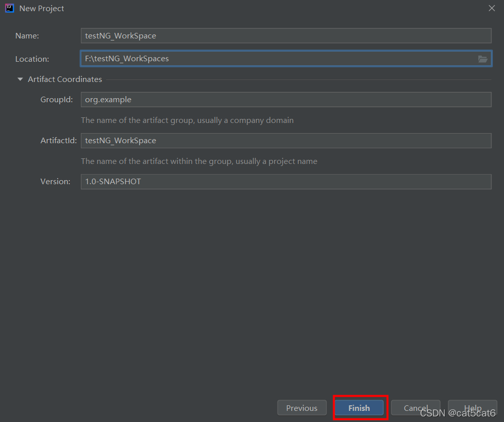This screenshot has height=422, width=504.
Task: Collapse the Artifact Coordinates section
Action: coord(20,79)
